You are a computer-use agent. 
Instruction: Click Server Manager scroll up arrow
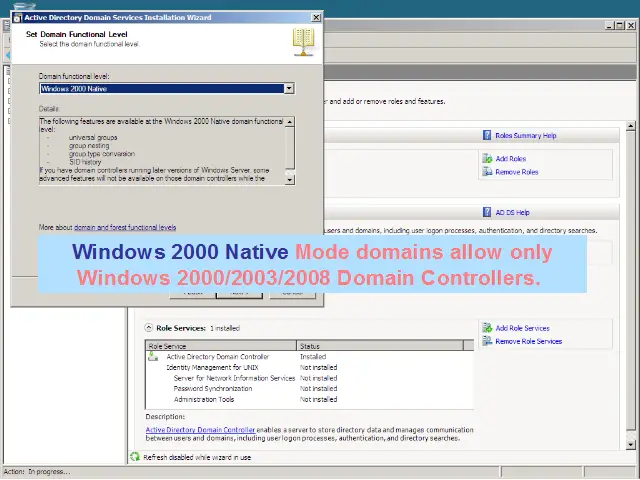[x=631, y=126]
